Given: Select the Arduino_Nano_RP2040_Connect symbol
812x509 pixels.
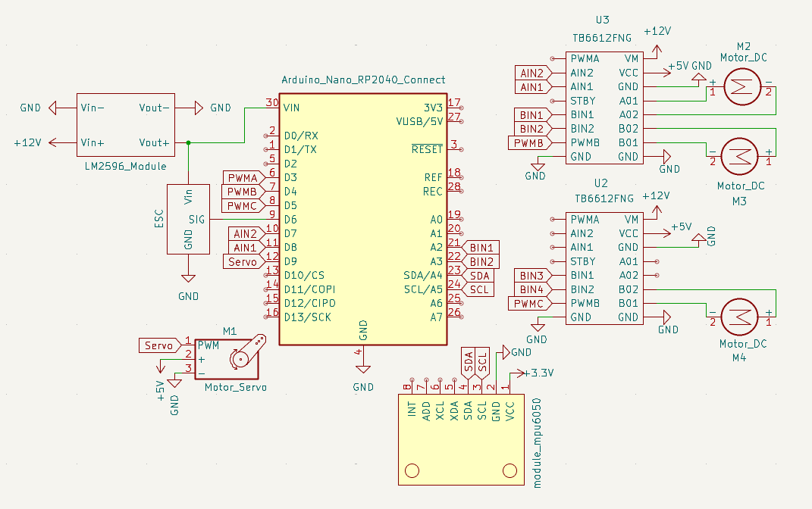Looking at the screenshot, I should point(362,220).
